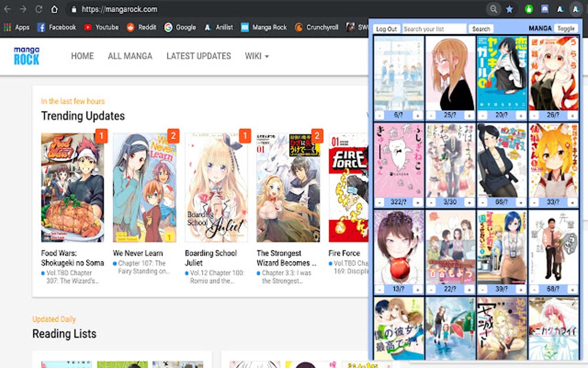Click the Toggle button next to MANGA
Image resolution: width=588 pixels, height=368 pixels.
coord(566,28)
